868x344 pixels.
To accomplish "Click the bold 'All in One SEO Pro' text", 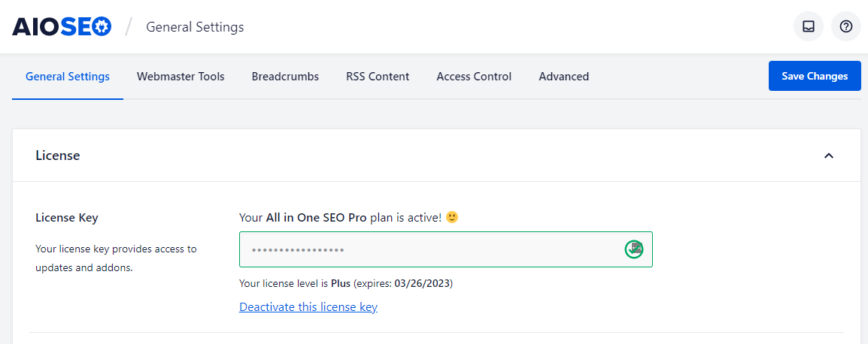I will pyautogui.click(x=316, y=218).
